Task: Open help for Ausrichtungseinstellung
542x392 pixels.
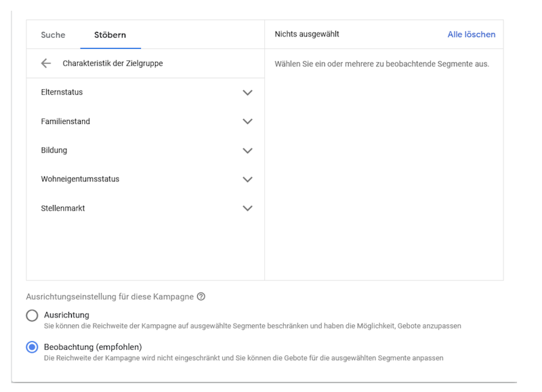Action: [201, 297]
